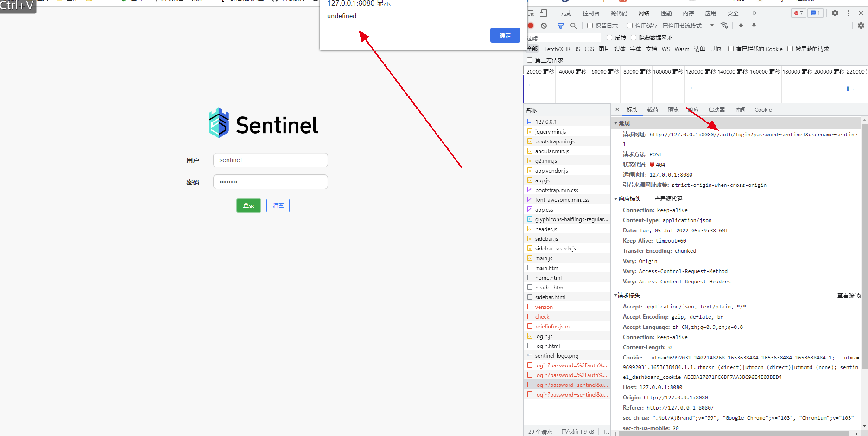Image resolution: width=868 pixels, height=436 pixels.
Task: Check the 反转 invert filter checkbox
Action: [609, 38]
